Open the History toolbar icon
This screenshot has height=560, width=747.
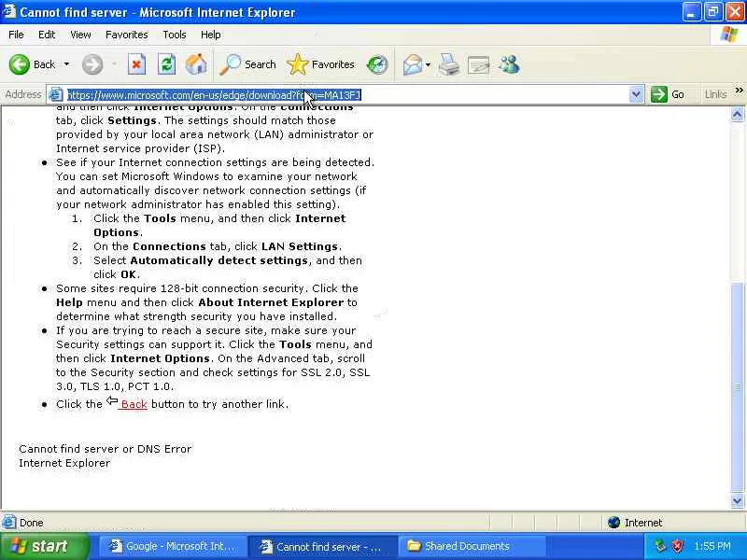[x=377, y=64]
